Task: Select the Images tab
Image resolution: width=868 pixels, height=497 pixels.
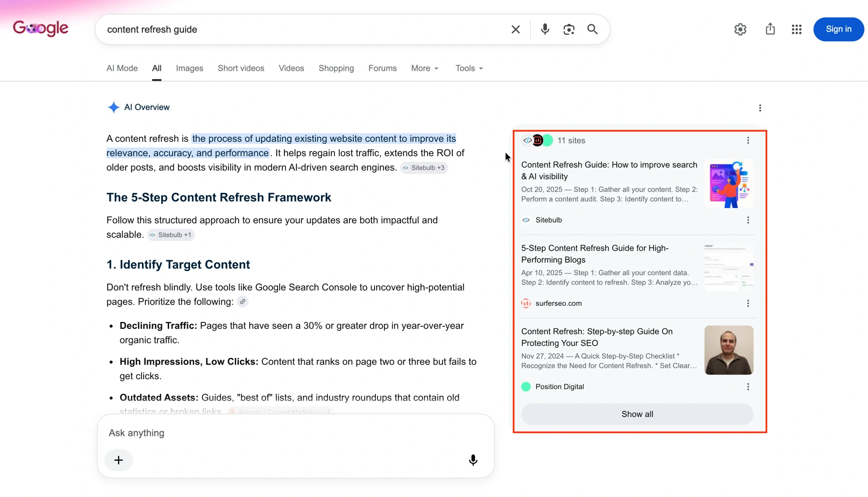Action: pos(189,68)
